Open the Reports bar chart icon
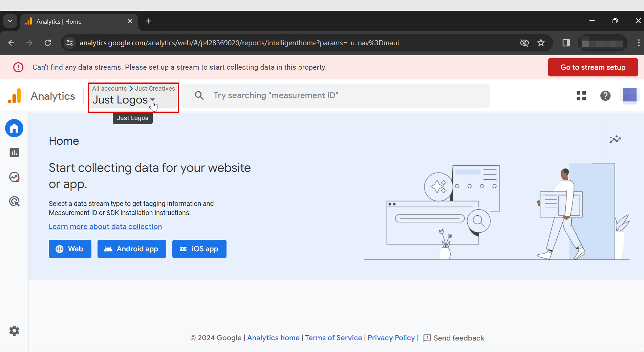This screenshot has height=352, width=644. [14, 153]
